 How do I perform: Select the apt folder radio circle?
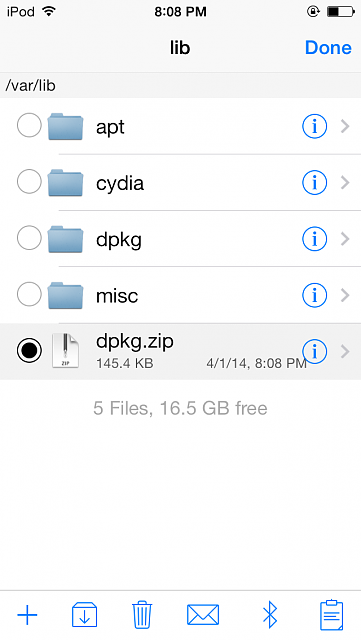(29, 125)
